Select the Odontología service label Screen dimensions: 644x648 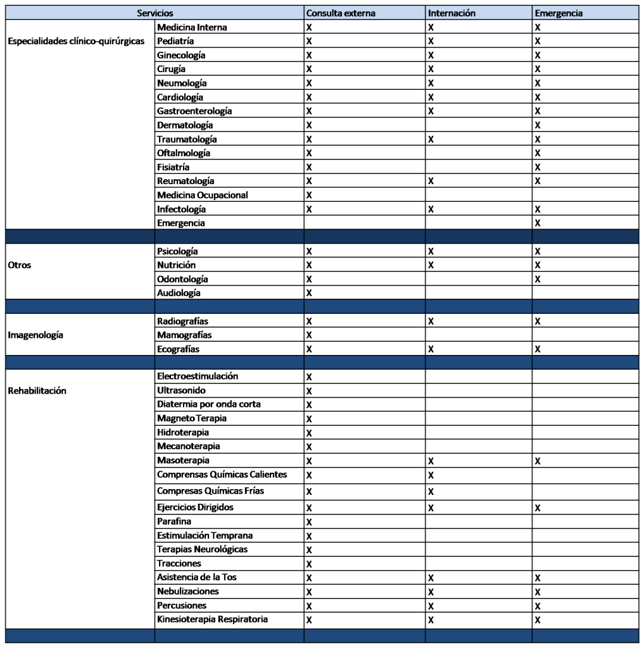182,279
